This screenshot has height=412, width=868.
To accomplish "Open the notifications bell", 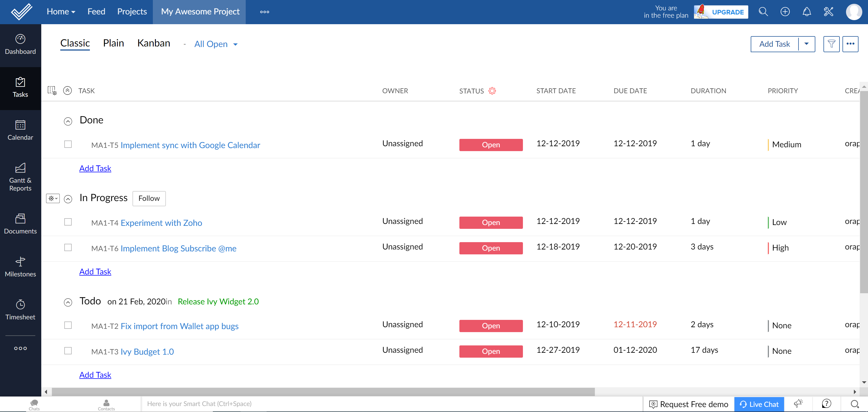I will click(x=807, y=11).
